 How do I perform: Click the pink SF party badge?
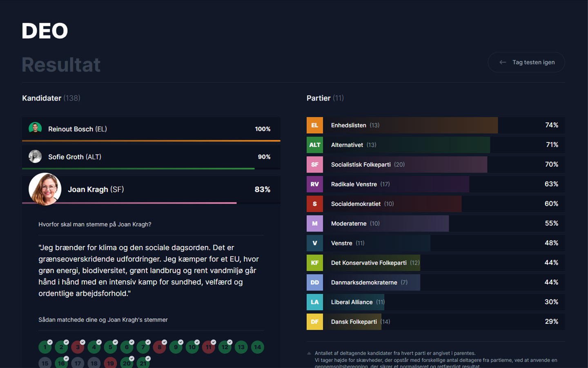[315, 164]
